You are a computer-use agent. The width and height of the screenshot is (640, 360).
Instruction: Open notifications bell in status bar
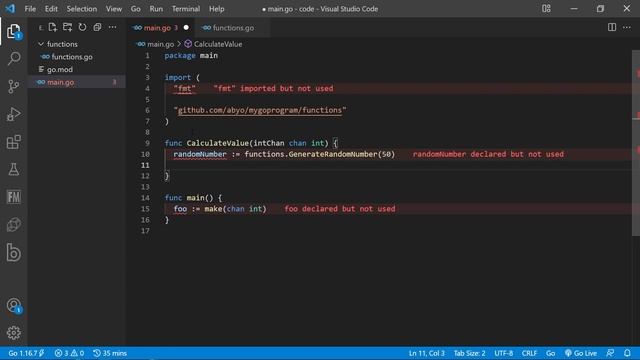pos(627,353)
